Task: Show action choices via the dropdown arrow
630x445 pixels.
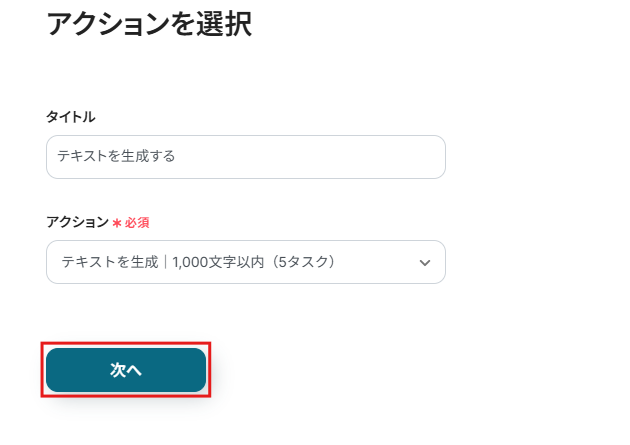Action: [425, 263]
